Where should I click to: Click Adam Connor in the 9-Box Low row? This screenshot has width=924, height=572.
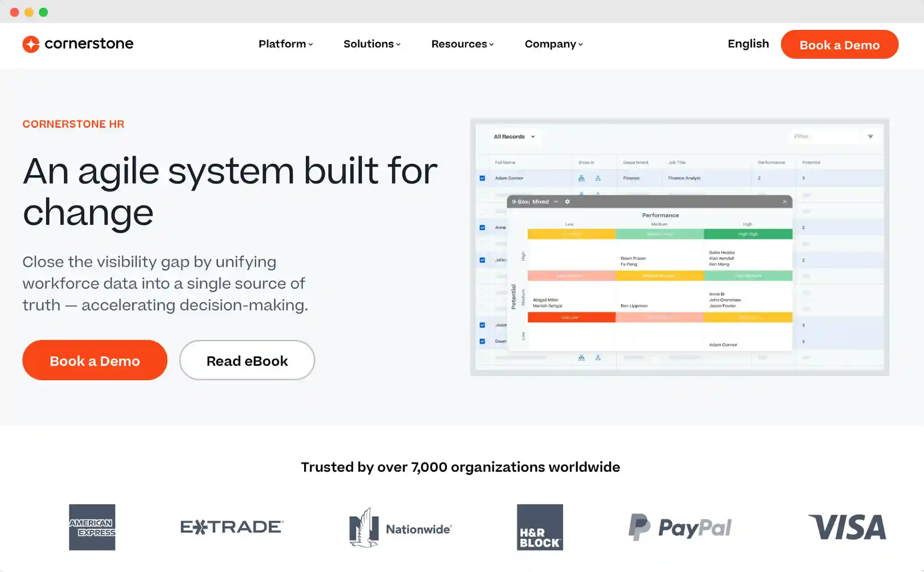pyautogui.click(x=723, y=344)
